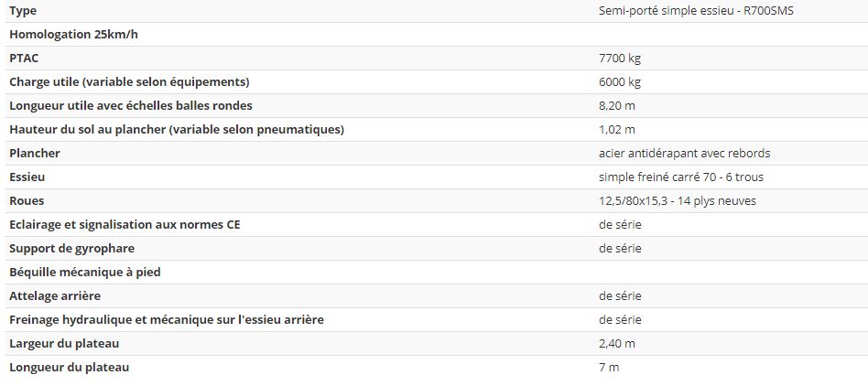This screenshot has height=386, width=868.
Task: Select the '6000 kg' charge utile value
Action: click(x=620, y=81)
